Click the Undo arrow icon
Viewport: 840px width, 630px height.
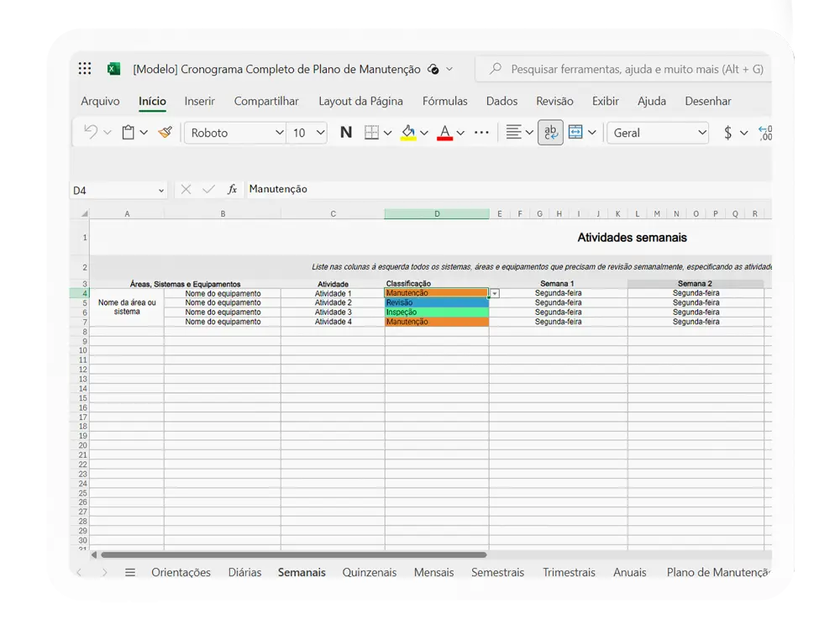[x=91, y=133]
